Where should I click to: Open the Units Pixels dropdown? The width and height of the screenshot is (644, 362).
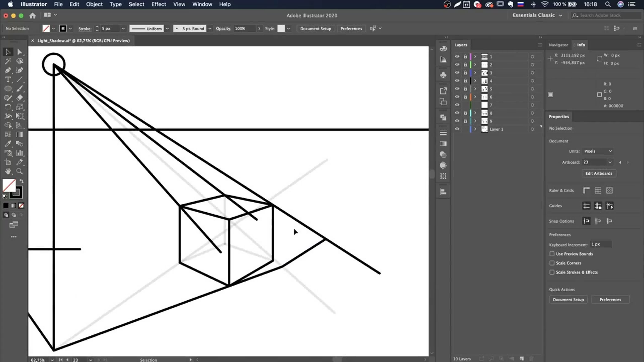coord(597,151)
